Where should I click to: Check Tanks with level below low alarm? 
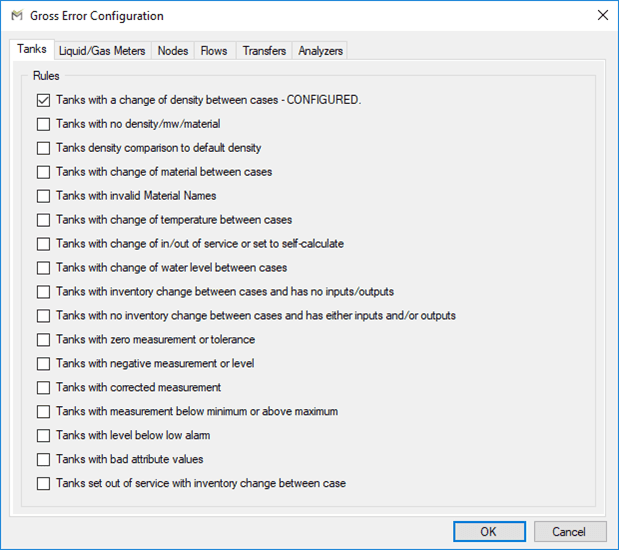click(x=43, y=435)
